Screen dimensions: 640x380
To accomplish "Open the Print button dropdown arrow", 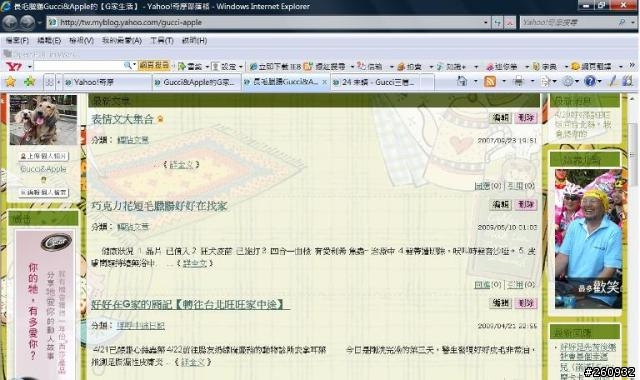I will point(532,82).
